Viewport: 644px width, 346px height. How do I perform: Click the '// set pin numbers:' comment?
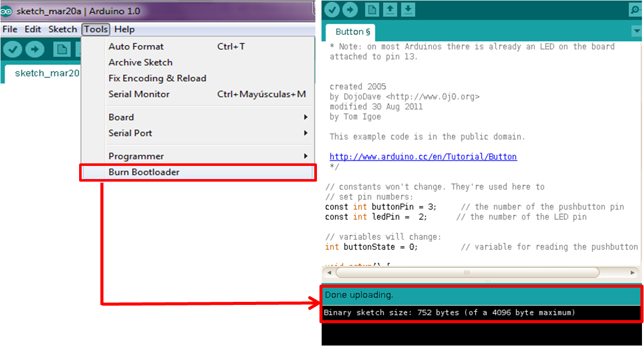(x=369, y=197)
